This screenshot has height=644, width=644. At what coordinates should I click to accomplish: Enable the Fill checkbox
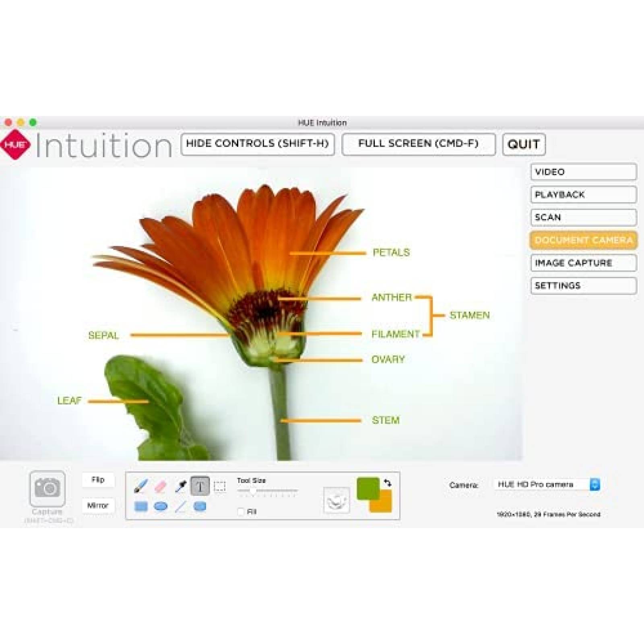click(241, 512)
